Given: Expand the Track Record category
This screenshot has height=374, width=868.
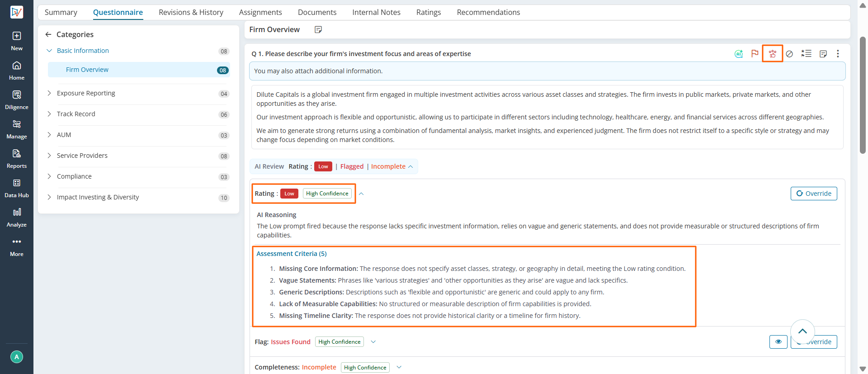Looking at the screenshot, I should click(49, 114).
